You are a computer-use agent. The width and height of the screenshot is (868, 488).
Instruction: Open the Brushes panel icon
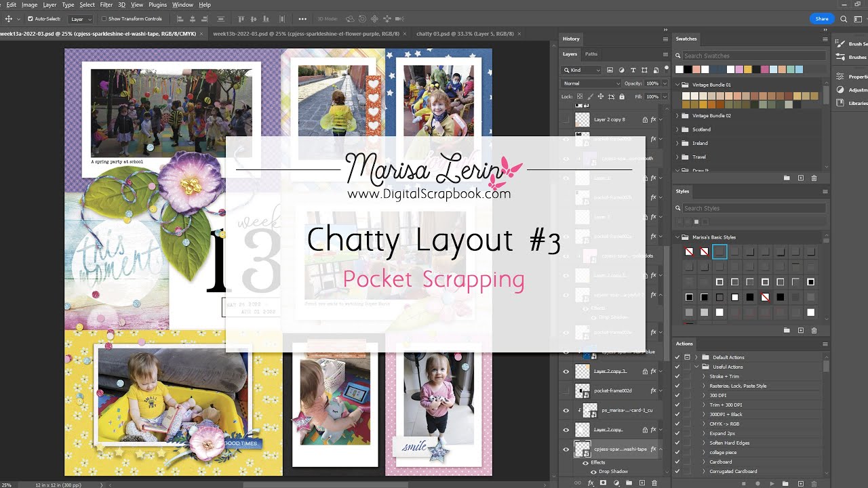point(840,58)
